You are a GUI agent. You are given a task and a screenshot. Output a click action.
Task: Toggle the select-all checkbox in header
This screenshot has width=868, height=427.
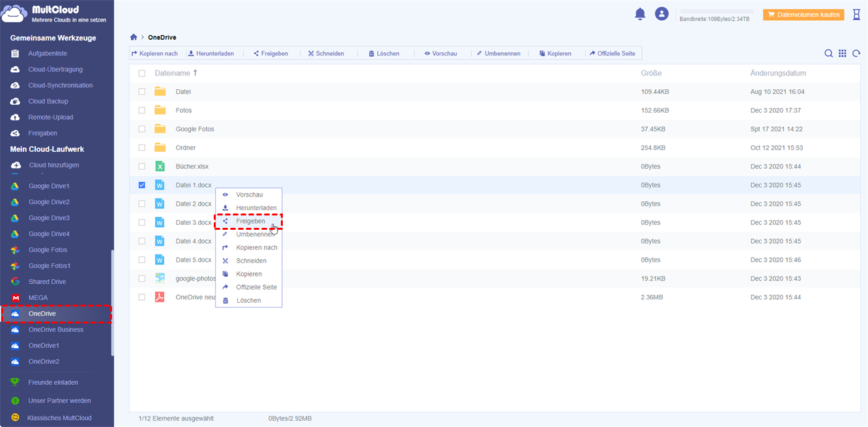[142, 74]
